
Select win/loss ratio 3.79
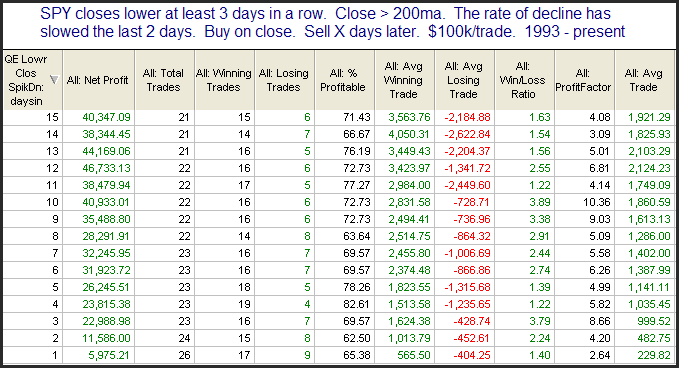coord(540,321)
